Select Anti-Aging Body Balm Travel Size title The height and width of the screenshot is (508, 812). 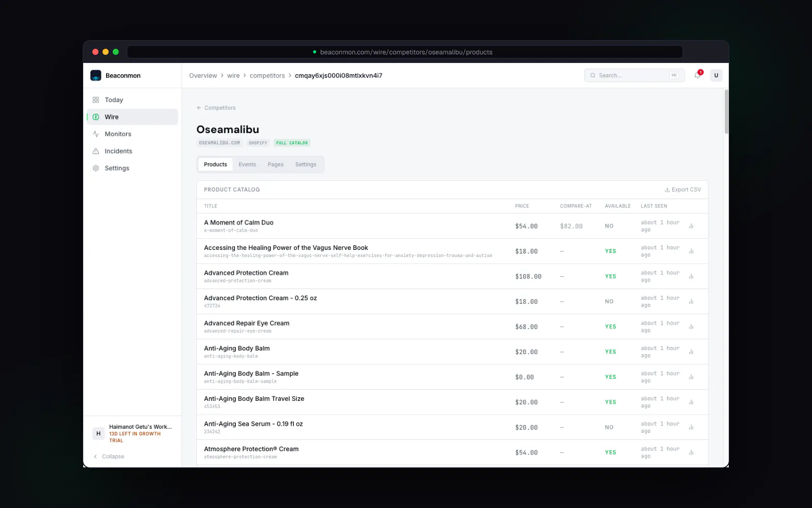click(254, 399)
